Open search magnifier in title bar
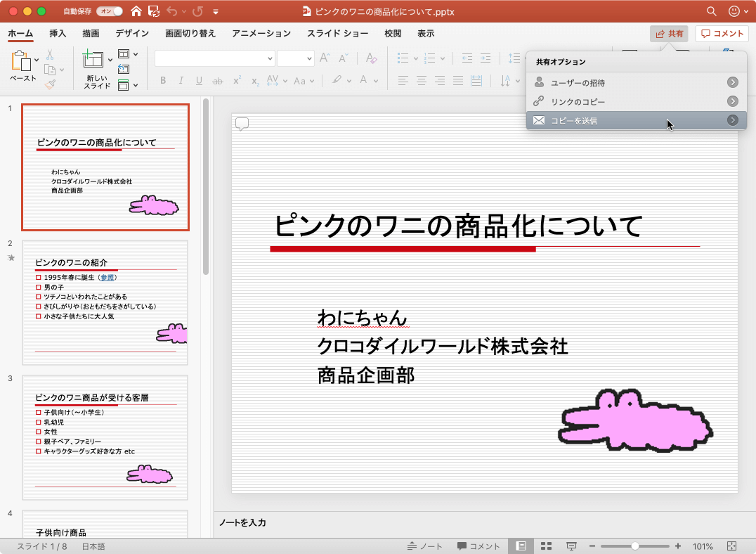The height and width of the screenshot is (554, 756). pos(711,11)
